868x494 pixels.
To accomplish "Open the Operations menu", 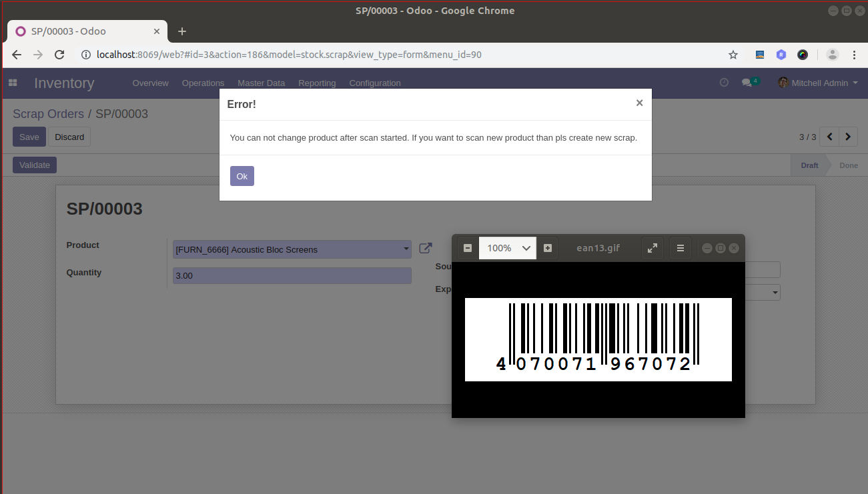I will coord(203,83).
